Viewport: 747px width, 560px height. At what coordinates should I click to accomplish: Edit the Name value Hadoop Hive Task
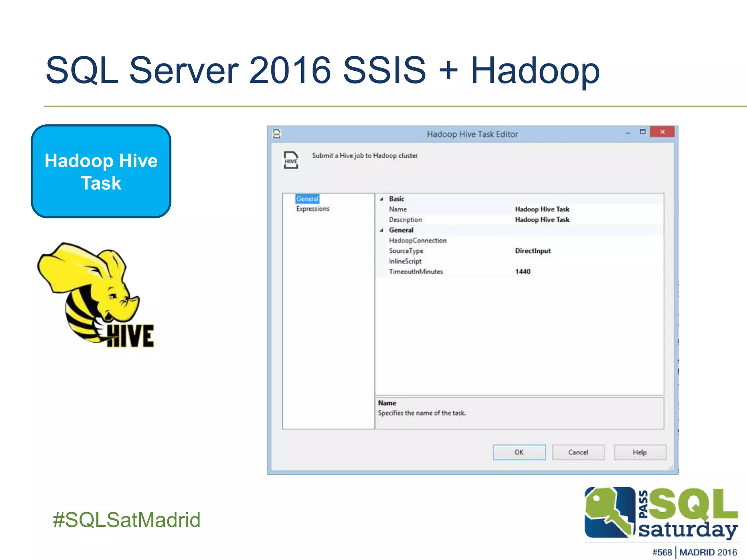[542, 209]
